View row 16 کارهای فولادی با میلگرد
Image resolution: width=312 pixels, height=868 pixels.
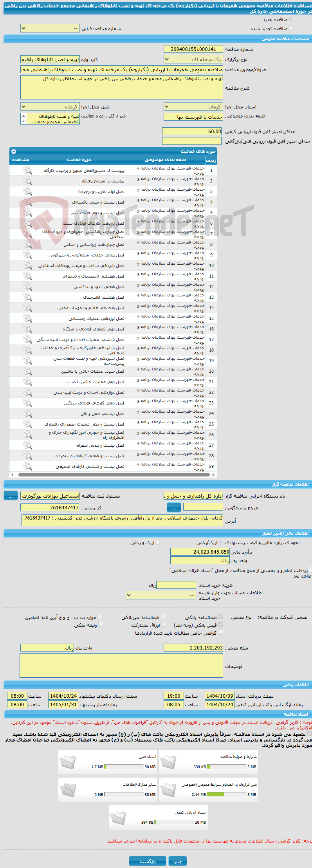pos(27,329)
